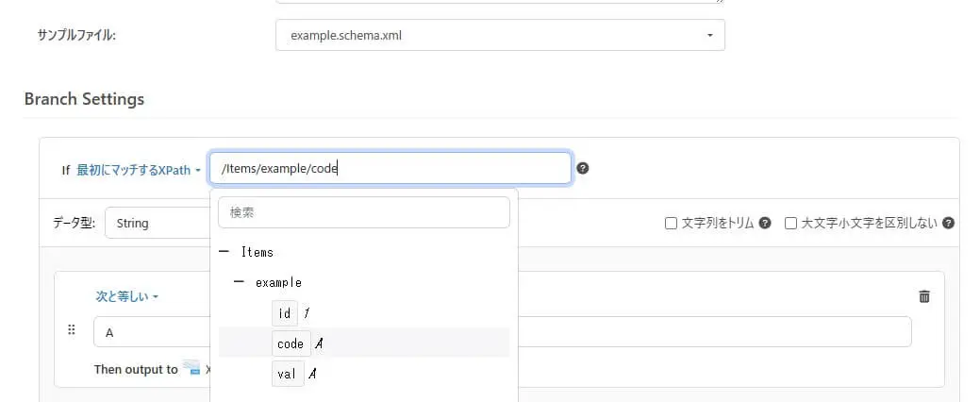Delete the condition with the trash icon
This screenshot has width=980, height=402.
pyautogui.click(x=924, y=296)
